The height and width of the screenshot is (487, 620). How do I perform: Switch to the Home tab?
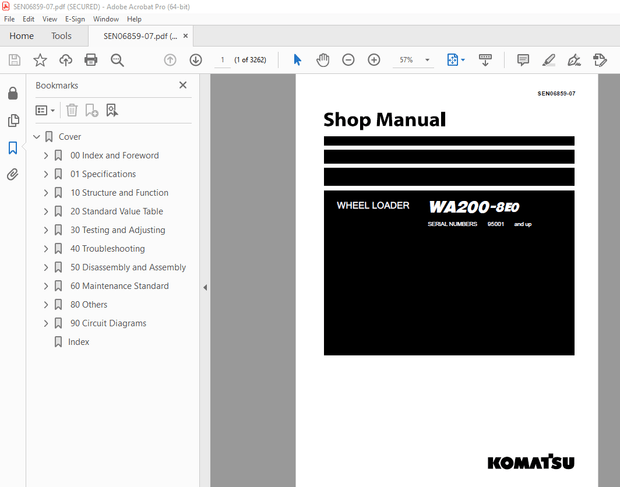click(21, 36)
